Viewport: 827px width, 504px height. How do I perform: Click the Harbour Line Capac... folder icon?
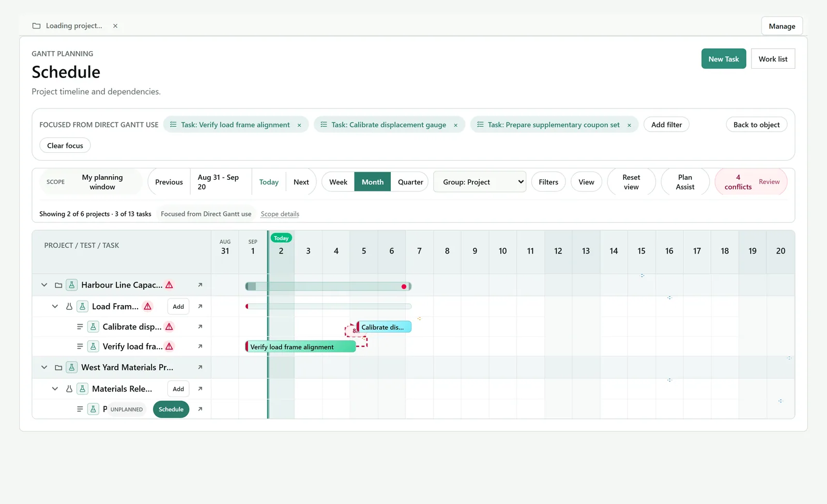pyautogui.click(x=58, y=285)
